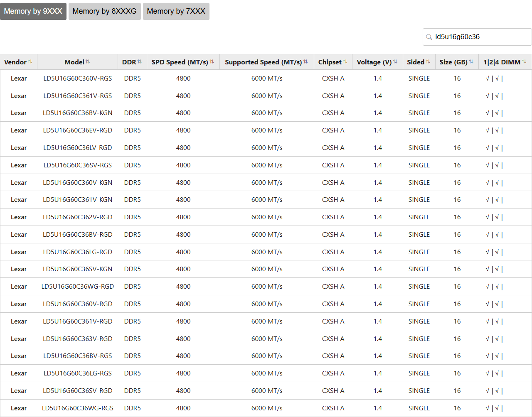This screenshot has width=532, height=417.
Task: Open the Memory by 9XXX tab
Action: coord(33,11)
